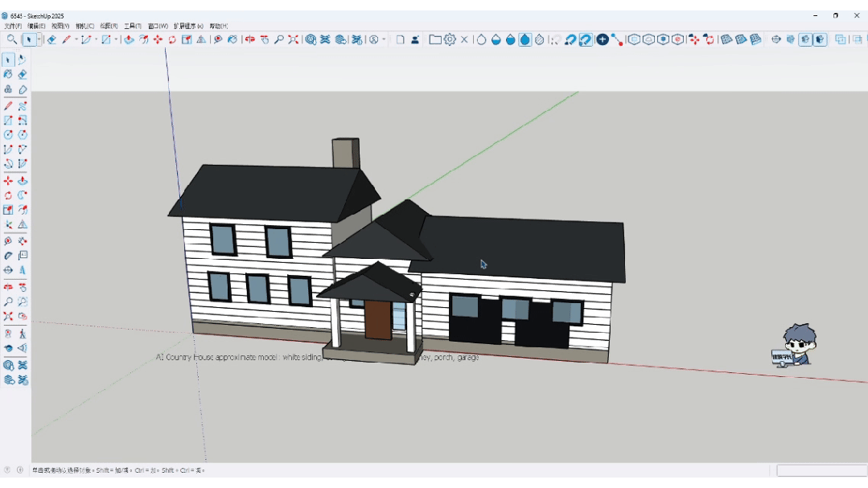Expand the Select tool dropdown arrow

pyautogui.click(x=39, y=40)
